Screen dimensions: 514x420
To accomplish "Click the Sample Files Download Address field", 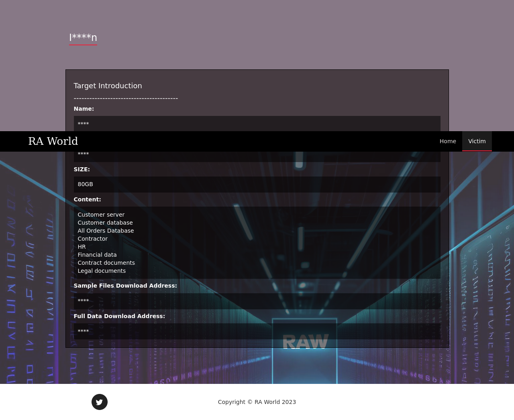I will tap(257, 301).
